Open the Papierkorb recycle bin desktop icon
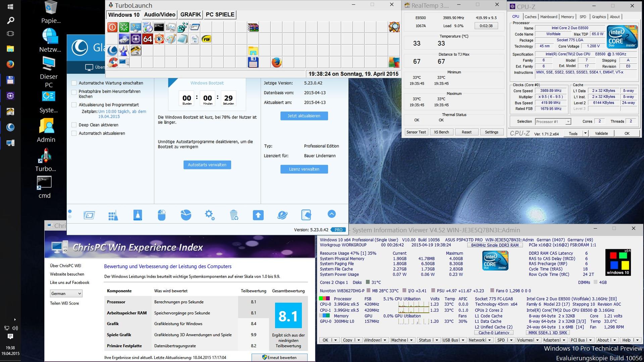 click(x=51, y=12)
